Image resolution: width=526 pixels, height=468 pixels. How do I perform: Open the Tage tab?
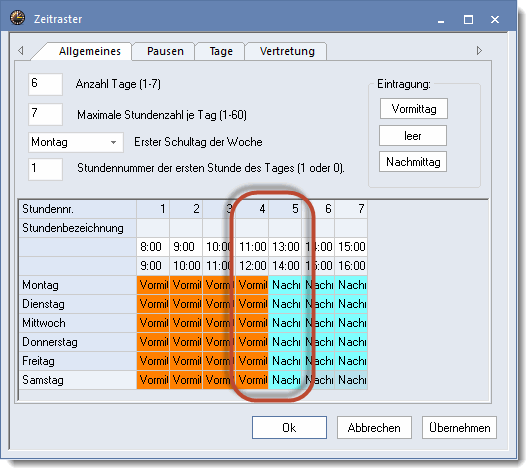pyautogui.click(x=221, y=51)
